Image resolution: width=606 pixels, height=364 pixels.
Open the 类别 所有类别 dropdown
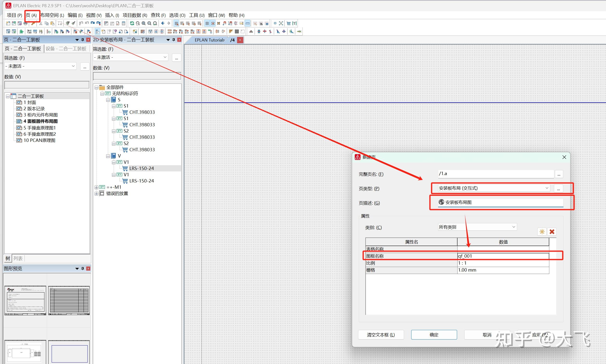point(514,227)
